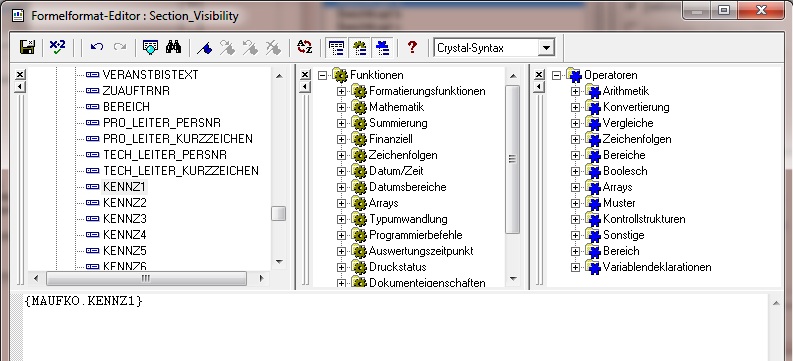This screenshot has height=361, width=793.
Task: Click the field tree horizontal scrollbar right arrow
Action: (261, 278)
